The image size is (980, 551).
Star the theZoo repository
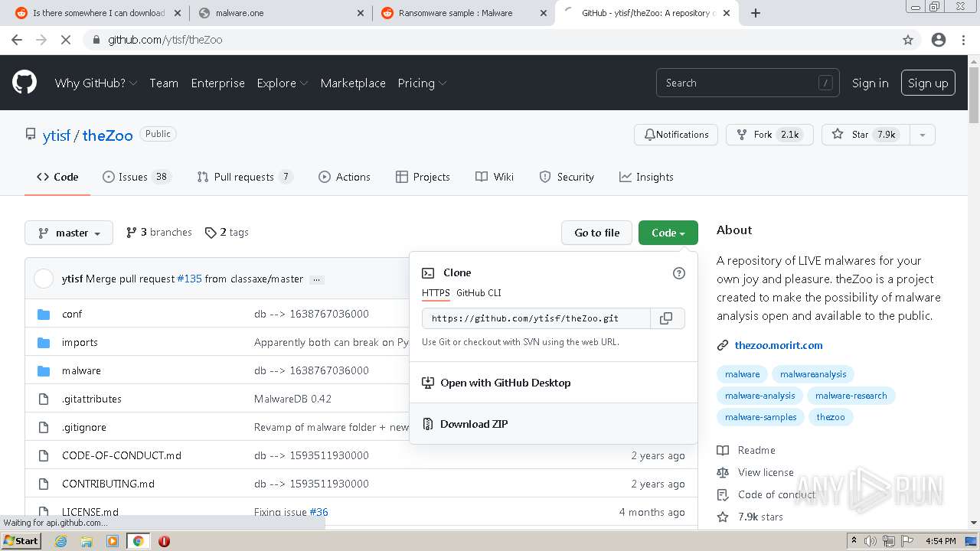coord(865,135)
